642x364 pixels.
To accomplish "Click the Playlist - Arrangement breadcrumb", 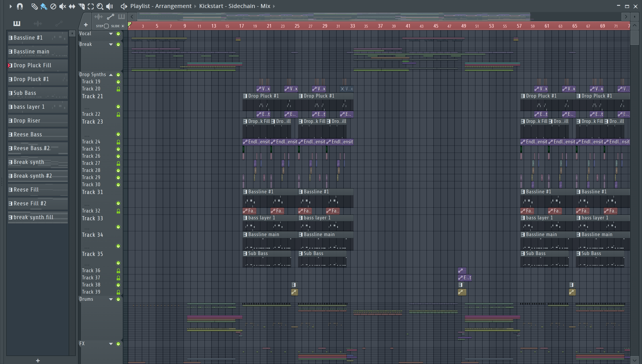I will click(x=161, y=6).
